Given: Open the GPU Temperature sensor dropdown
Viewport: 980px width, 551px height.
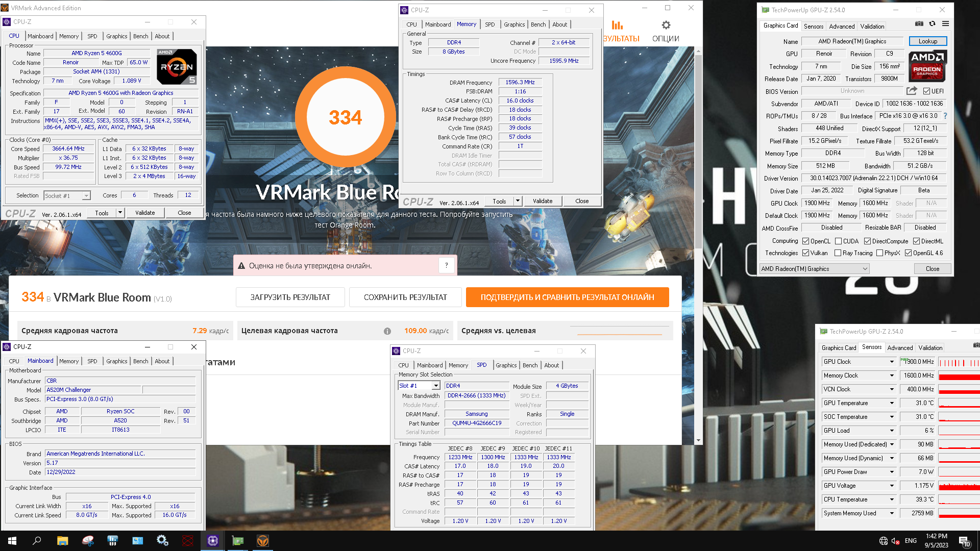Looking at the screenshot, I should pos(892,403).
